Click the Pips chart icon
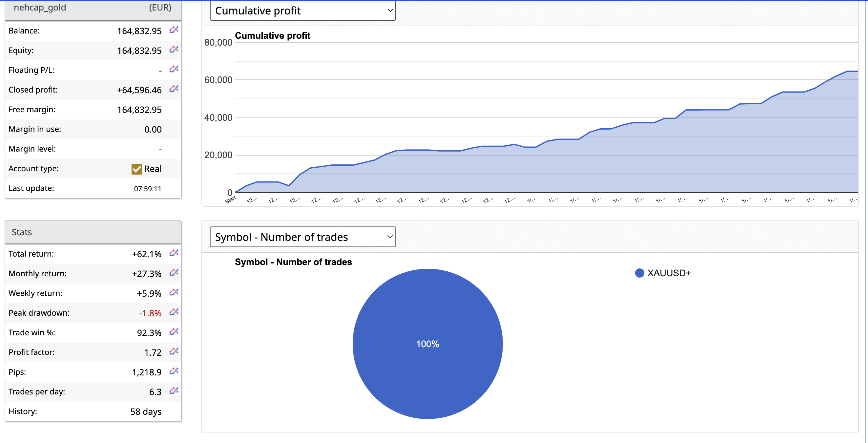Screen dimensions: 868x443 (x=174, y=371)
